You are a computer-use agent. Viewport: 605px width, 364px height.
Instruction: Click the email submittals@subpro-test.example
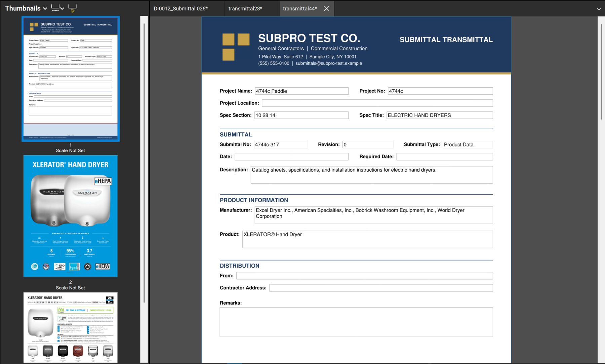click(x=329, y=63)
